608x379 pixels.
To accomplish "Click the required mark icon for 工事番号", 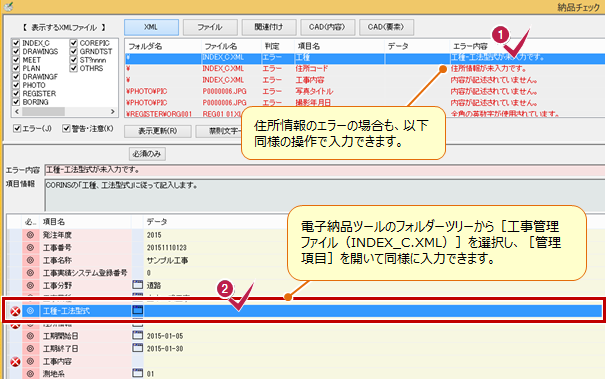I will [x=30, y=247].
